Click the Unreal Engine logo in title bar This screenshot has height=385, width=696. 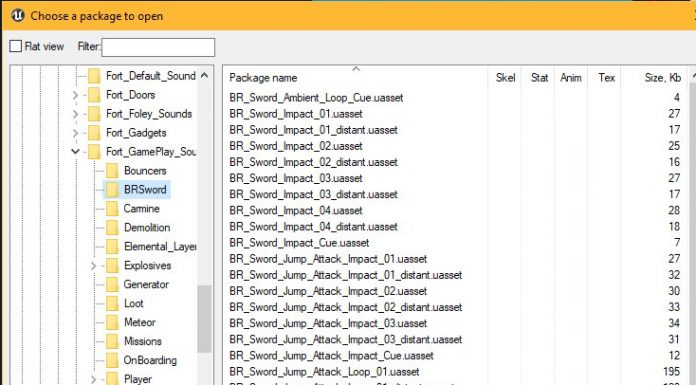coord(18,16)
